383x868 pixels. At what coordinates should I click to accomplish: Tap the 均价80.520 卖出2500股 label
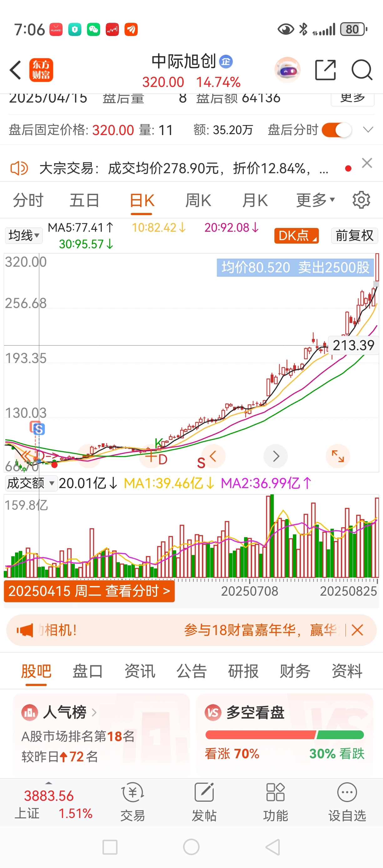click(295, 268)
